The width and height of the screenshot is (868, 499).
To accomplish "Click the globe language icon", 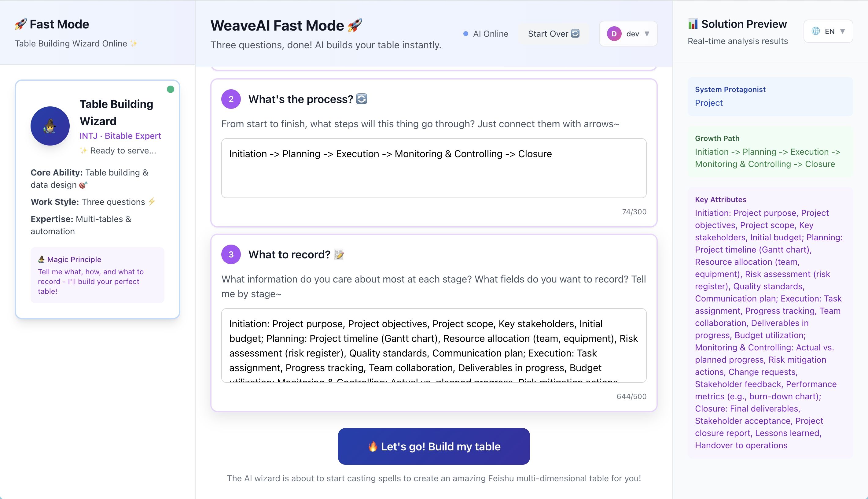I will tap(816, 31).
